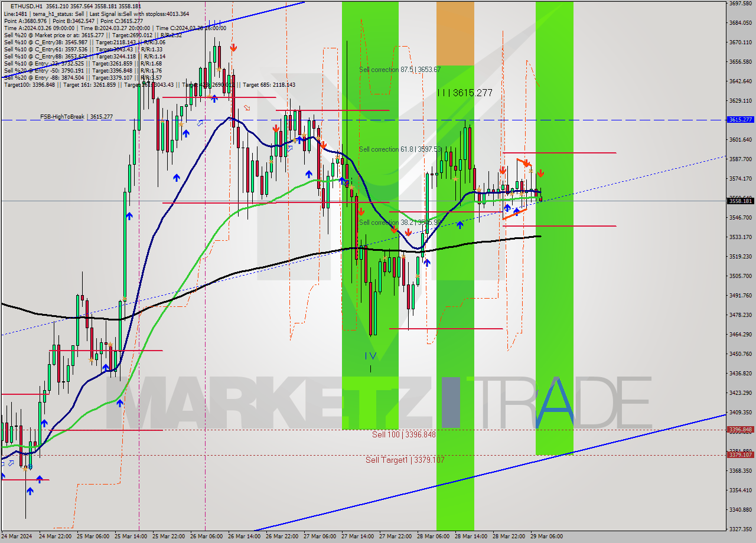The width and height of the screenshot is (756, 543).
Task: Click the '25 Mar 06:00' time axis label
Action: [x=93, y=537]
